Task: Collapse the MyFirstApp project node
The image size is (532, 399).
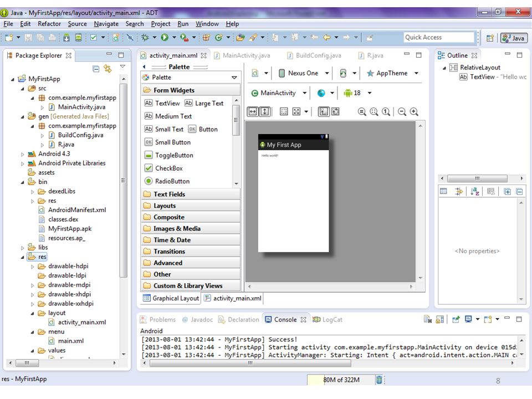Action: pyautogui.click(x=13, y=79)
